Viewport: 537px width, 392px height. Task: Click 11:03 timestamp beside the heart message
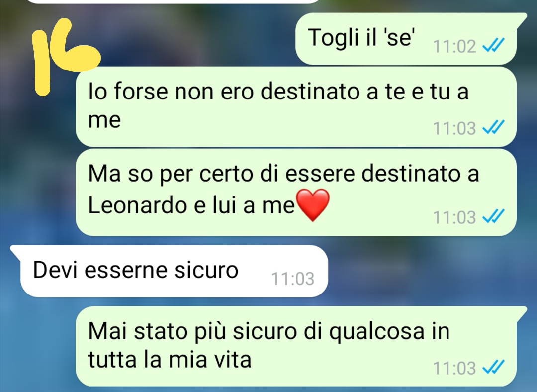pyautogui.click(x=454, y=217)
